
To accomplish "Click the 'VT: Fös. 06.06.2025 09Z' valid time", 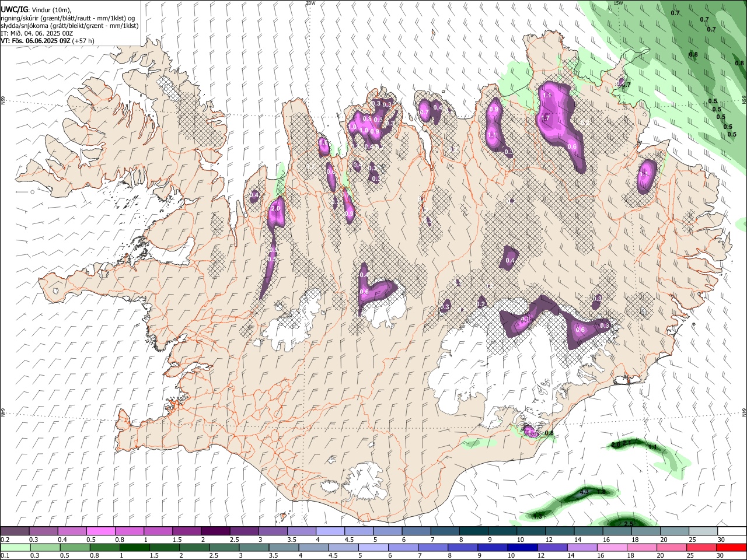I will [x=36, y=41].
